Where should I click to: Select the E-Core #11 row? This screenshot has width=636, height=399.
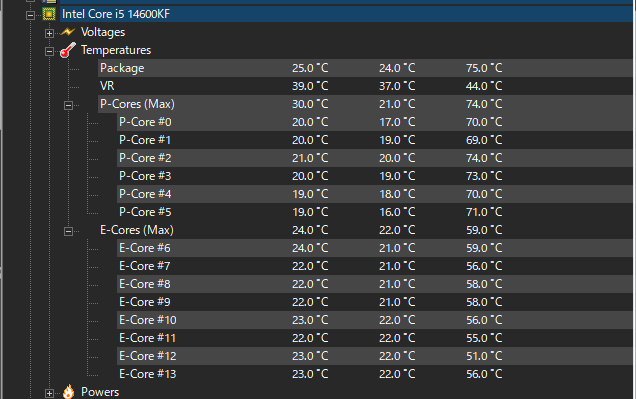(x=375, y=338)
